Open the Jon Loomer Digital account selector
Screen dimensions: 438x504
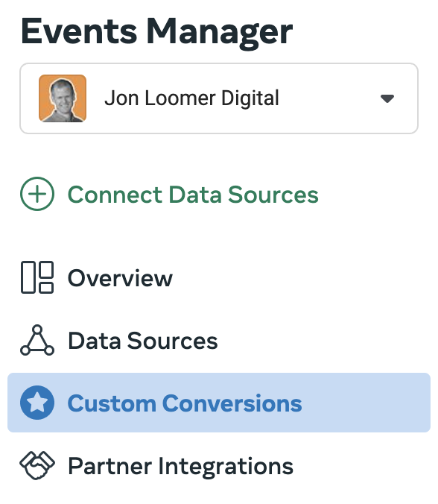tap(219, 98)
